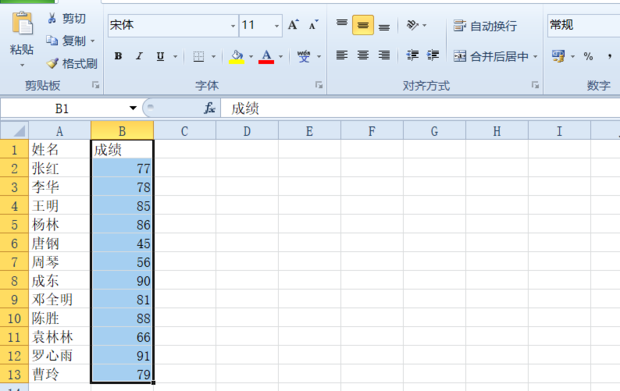Apply yellow fill color bucket

pyautogui.click(x=236, y=57)
